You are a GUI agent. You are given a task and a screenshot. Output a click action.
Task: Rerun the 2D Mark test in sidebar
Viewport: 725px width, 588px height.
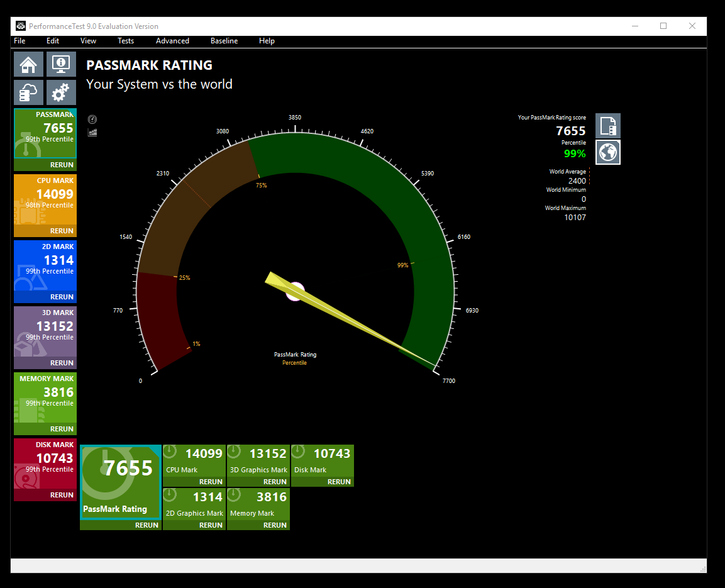click(x=45, y=297)
